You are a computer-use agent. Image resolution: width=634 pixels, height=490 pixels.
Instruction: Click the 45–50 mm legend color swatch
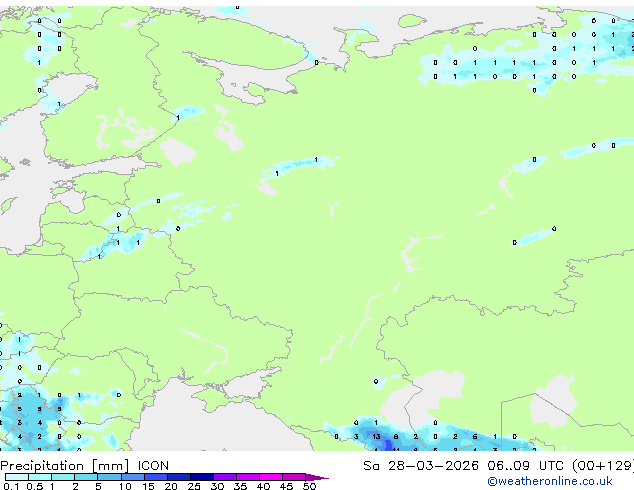click(x=294, y=477)
